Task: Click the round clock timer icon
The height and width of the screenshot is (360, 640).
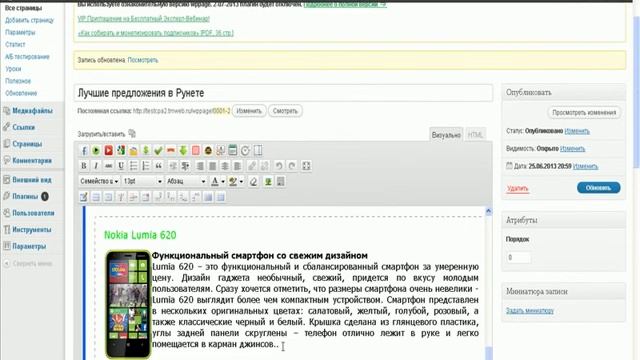Action: click(245, 151)
